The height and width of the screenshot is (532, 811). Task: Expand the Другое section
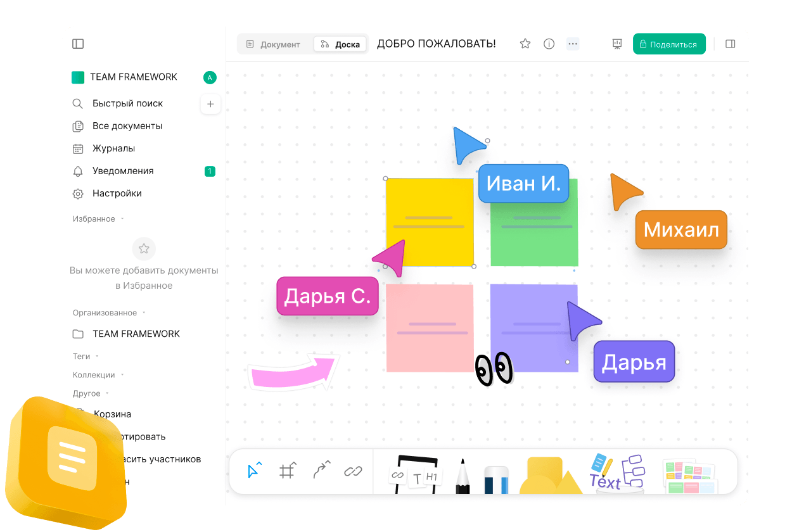coord(91,393)
